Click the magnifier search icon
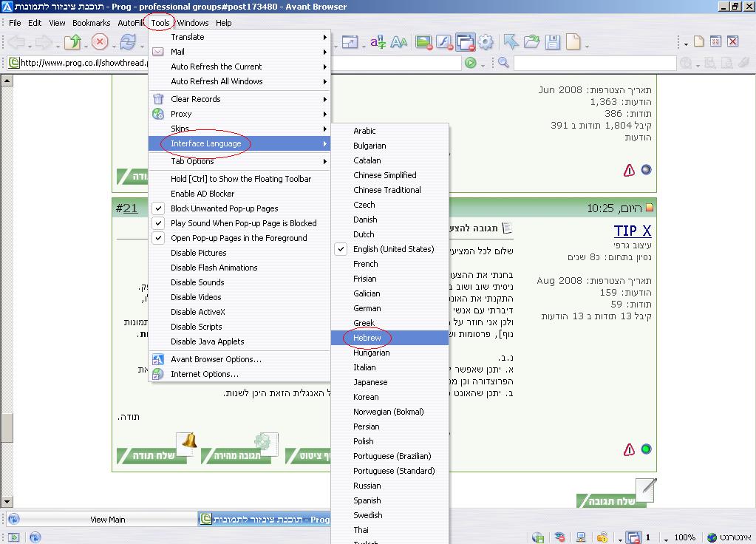The height and width of the screenshot is (544, 756). click(x=503, y=63)
